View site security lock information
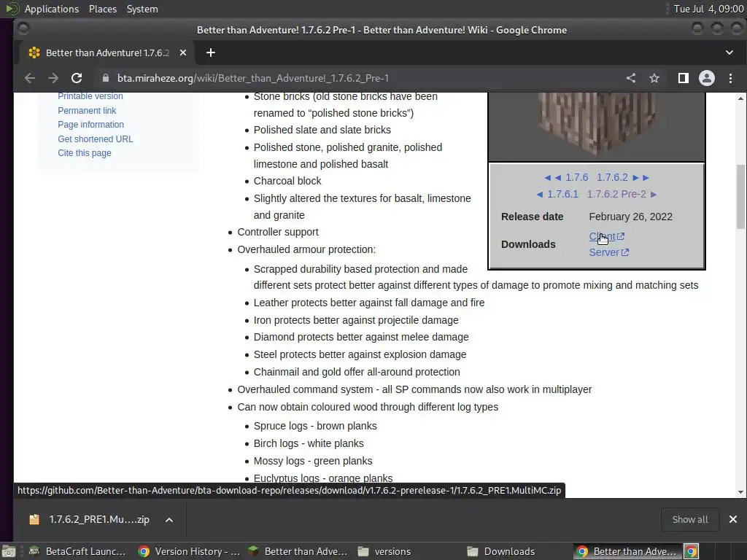 (x=106, y=78)
